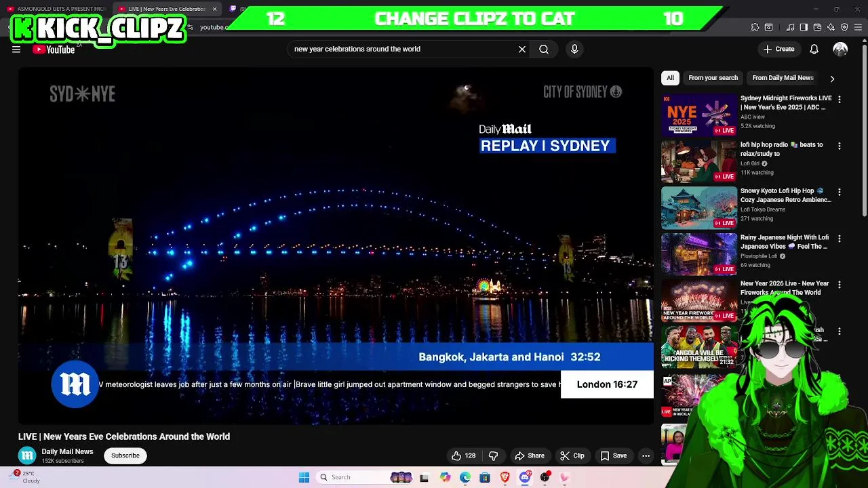
Task: Select From Daily Mail News chip
Action: tap(783, 78)
